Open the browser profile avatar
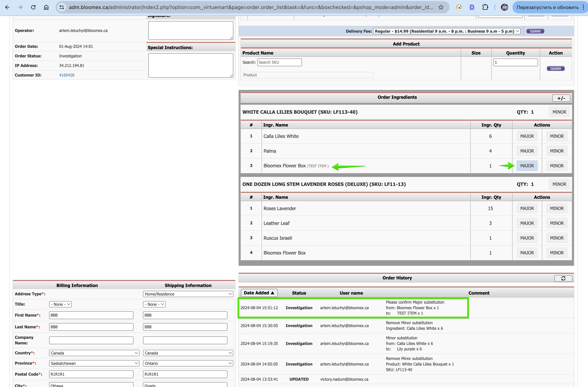The width and height of the screenshot is (588, 387). (x=505, y=7)
